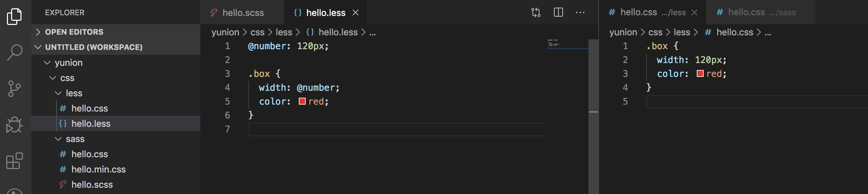The height and width of the screenshot is (194, 868).
Task: Click the Open Changes compare icon
Action: (x=536, y=13)
